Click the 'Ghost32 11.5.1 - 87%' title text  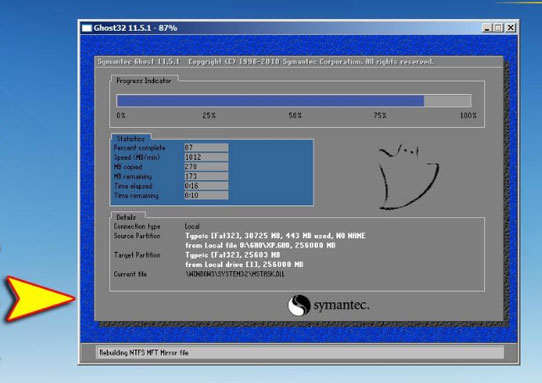[136, 28]
